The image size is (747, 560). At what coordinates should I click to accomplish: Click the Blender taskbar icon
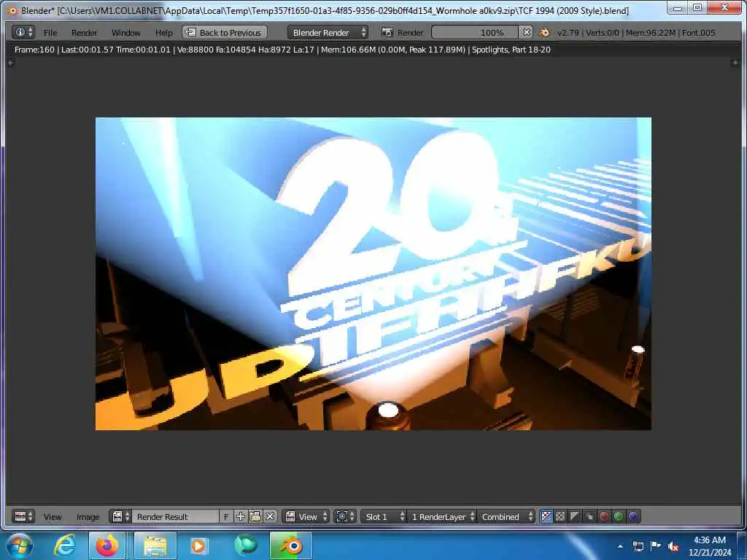tap(290, 545)
